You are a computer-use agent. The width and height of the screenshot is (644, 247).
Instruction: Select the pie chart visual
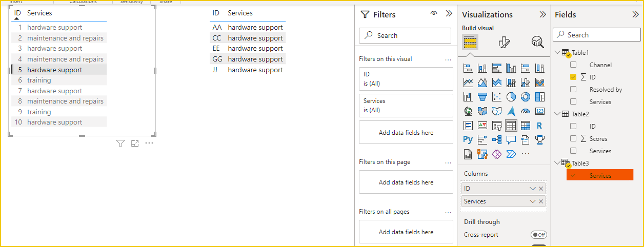[x=511, y=97]
